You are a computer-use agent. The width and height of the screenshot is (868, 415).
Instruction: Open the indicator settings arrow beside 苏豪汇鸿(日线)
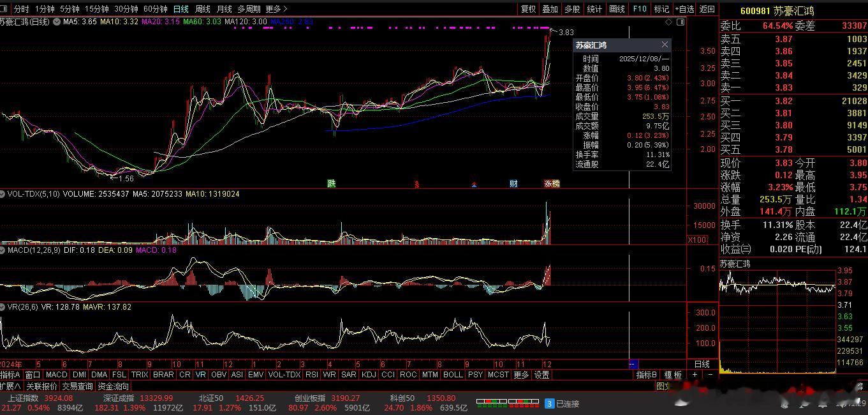[x=57, y=22]
